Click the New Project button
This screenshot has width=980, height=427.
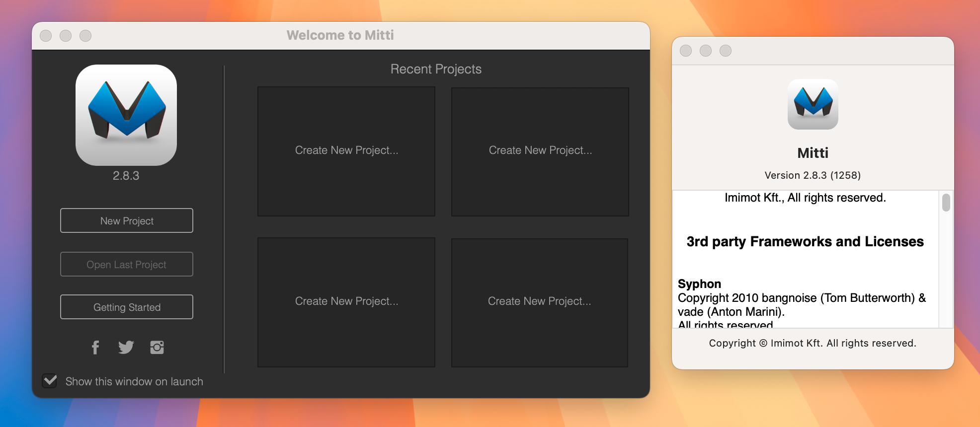pyautogui.click(x=127, y=220)
